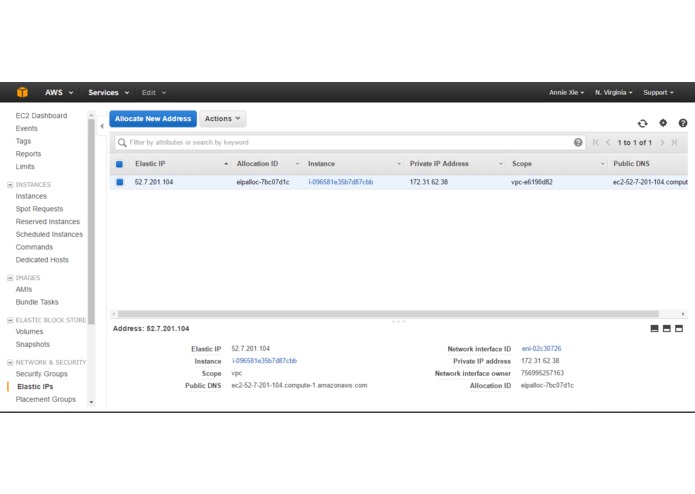Go to previous page of results

tap(608, 142)
